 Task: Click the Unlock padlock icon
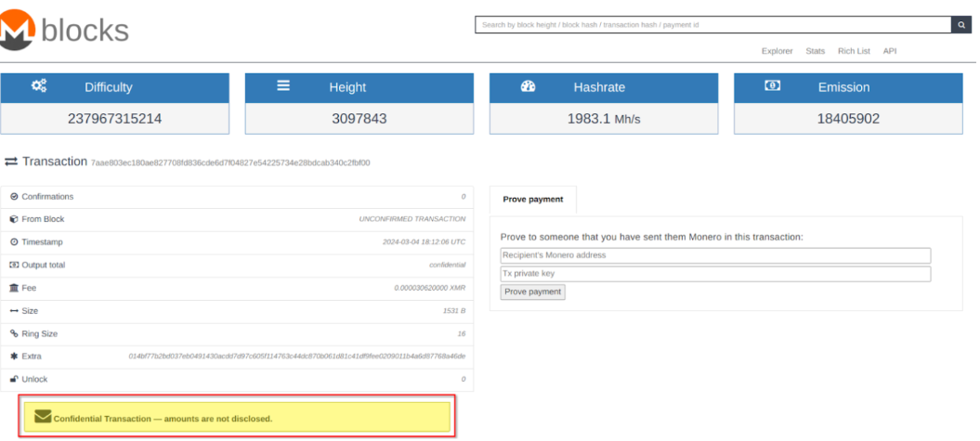(x=14, y=379)
